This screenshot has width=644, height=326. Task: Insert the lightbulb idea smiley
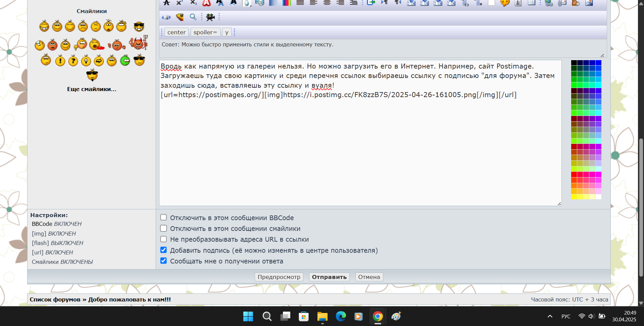[86, 60]
